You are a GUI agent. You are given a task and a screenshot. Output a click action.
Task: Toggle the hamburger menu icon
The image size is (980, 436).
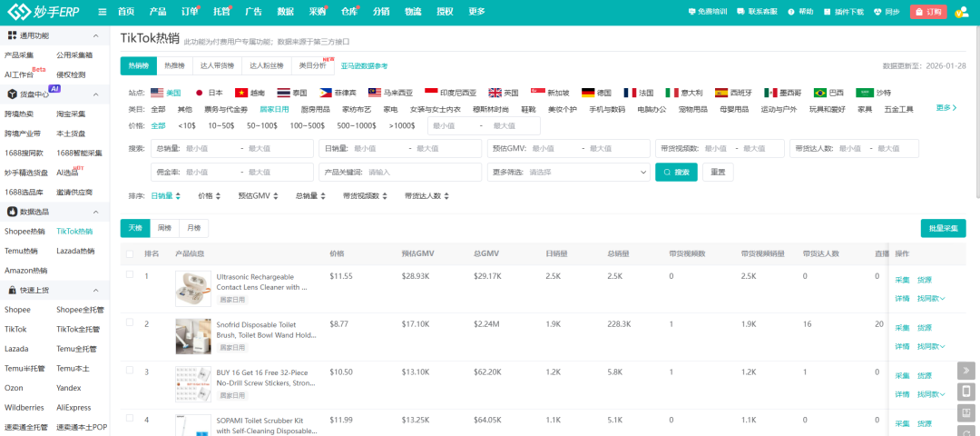[x=103, y=12]
